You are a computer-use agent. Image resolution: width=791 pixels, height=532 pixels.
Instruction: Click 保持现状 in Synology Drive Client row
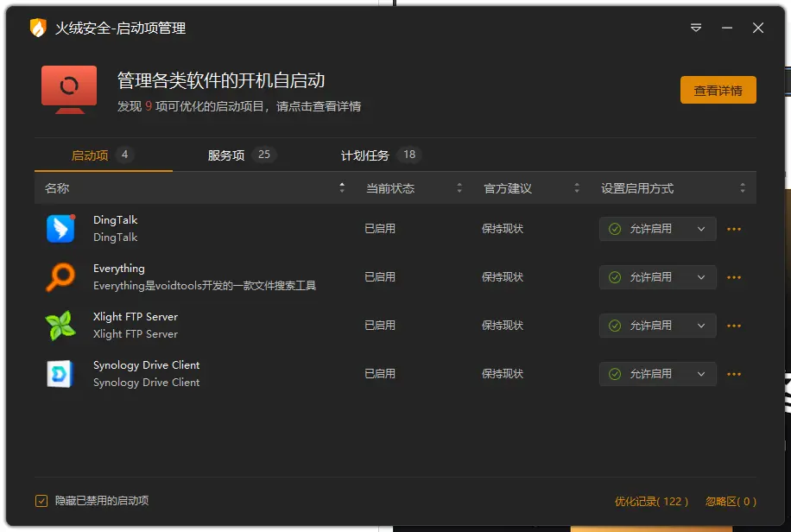(503, 374)
